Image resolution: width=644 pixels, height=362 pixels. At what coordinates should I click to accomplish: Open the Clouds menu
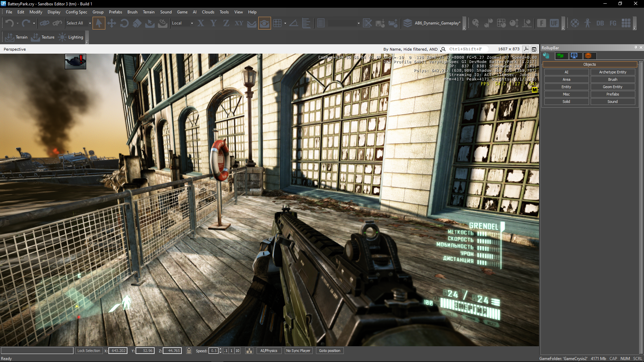coord(208,12)
